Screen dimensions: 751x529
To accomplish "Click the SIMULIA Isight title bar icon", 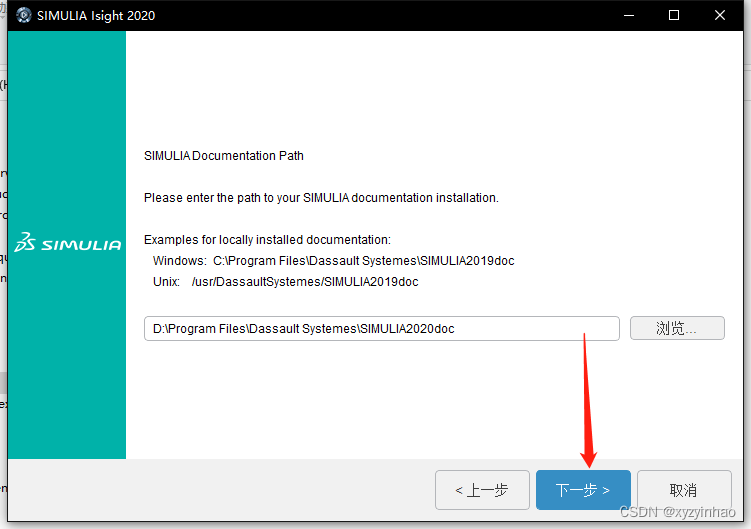I will [x=24, y=16].
